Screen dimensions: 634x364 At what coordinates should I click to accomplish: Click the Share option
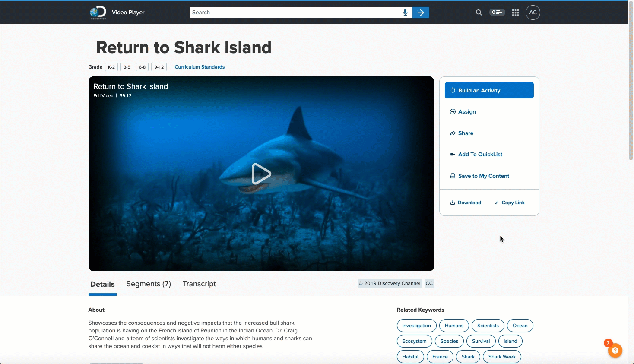click(x=462, y=133)
